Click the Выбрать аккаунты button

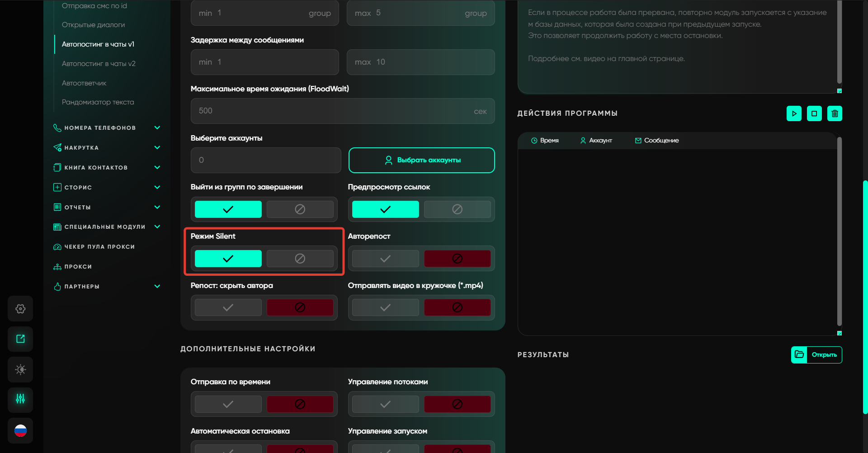(x=421, y=160)
